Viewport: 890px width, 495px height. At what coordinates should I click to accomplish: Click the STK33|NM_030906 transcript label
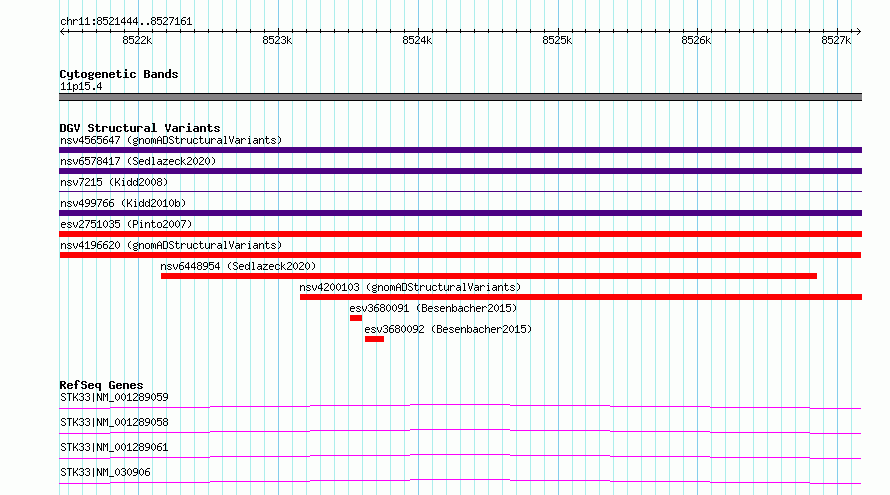pos(105,472)
